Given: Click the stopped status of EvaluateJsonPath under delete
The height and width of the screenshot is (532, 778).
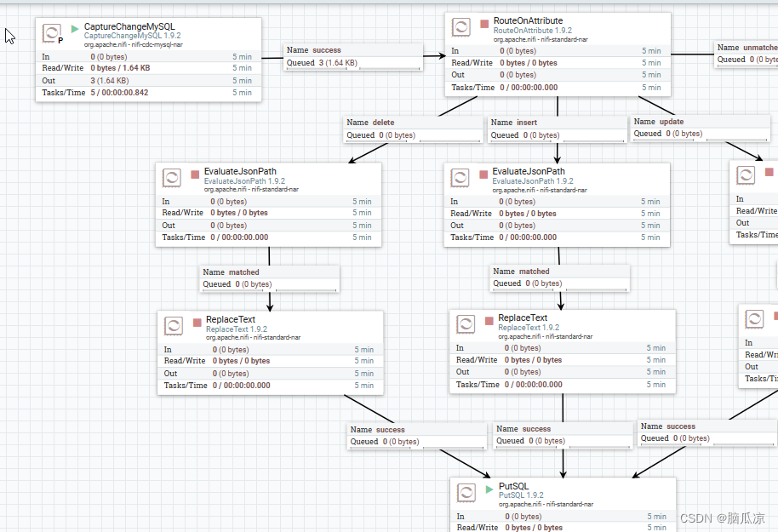Looking at the screenshot, I should tap(195, 174).
